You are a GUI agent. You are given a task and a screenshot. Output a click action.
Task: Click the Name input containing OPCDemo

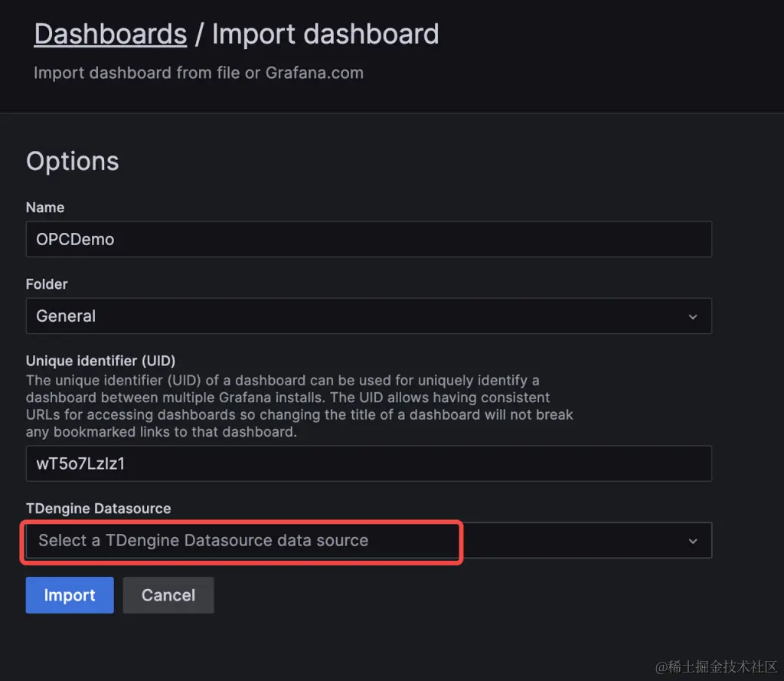(x=369, y=239)
